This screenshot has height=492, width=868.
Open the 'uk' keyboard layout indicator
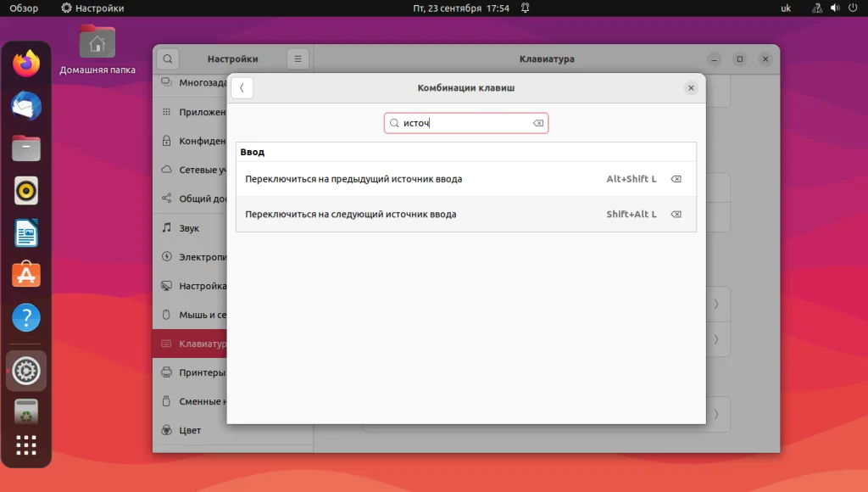pos(786,8)
